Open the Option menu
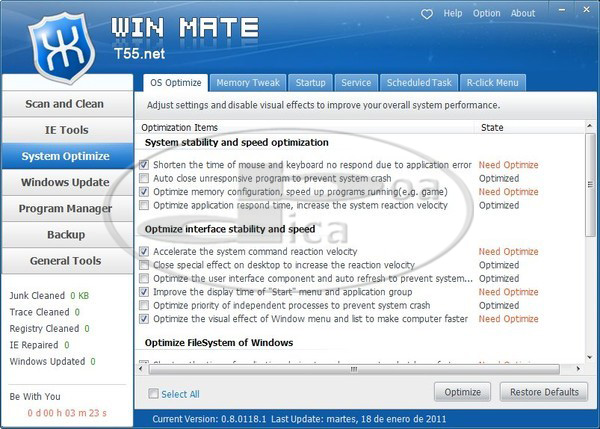This screenshot has height=429, width=600. click(487, 14)
